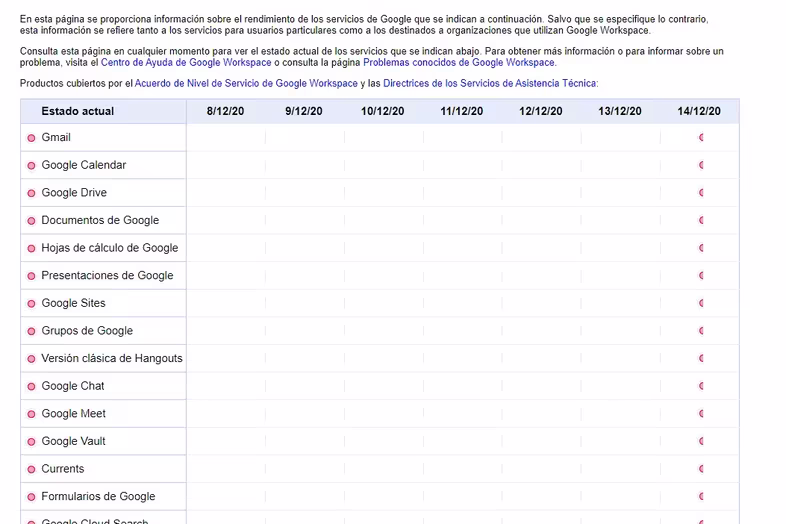Image resolution: width=786 pixels, height=524 pixels.
Task: Open Google Drive incident marker 14/12/20
Action: click(701, 193)
